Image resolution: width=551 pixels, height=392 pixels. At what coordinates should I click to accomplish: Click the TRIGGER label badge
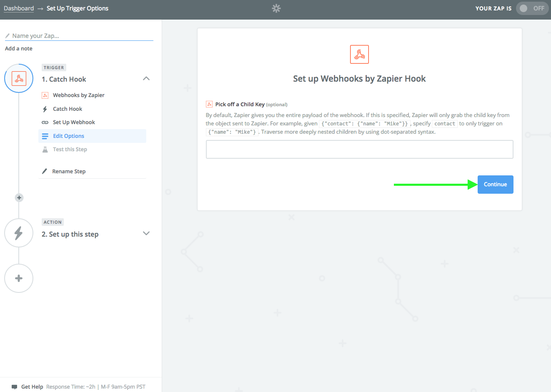point(54,67)
